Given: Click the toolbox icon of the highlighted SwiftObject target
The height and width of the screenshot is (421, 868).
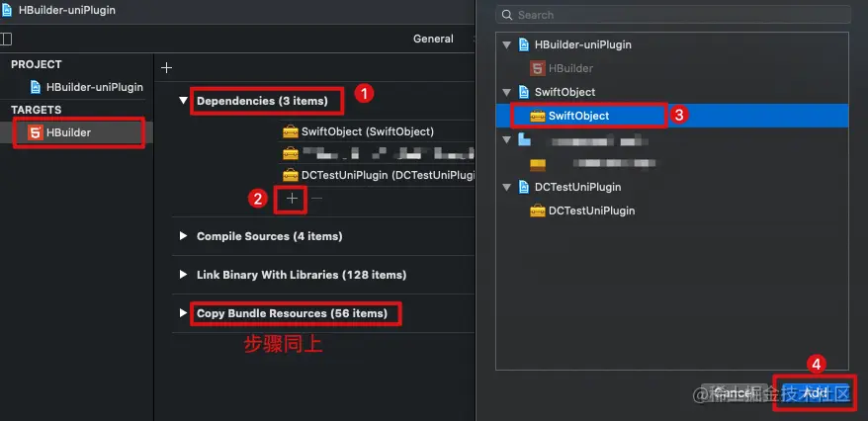Looking at the screenshot, I should [538, 117].
